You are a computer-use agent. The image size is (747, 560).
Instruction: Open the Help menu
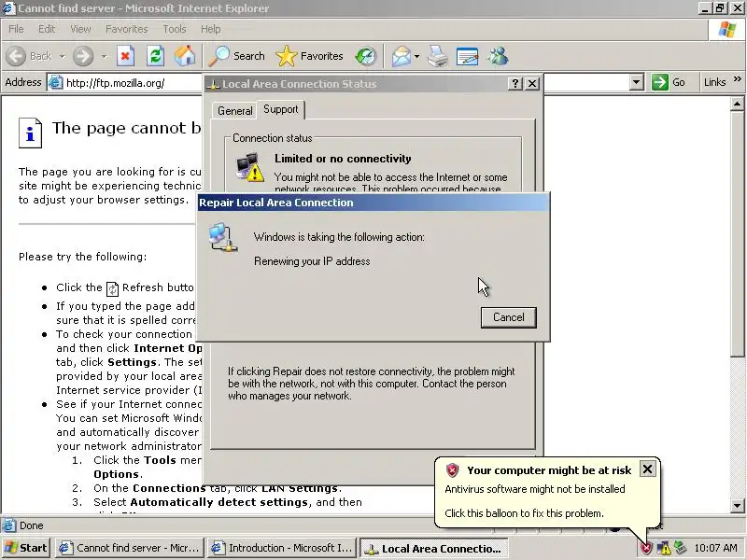coord(211,29)
